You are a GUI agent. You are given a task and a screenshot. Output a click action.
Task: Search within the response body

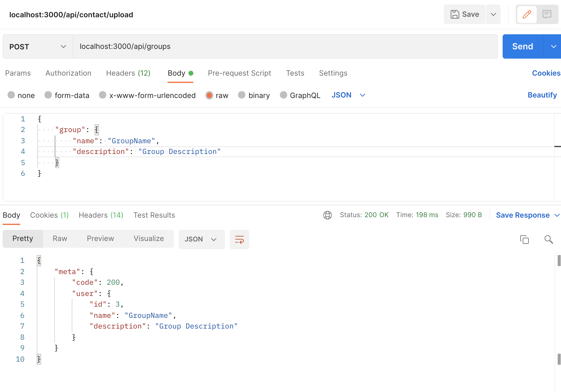548,240
